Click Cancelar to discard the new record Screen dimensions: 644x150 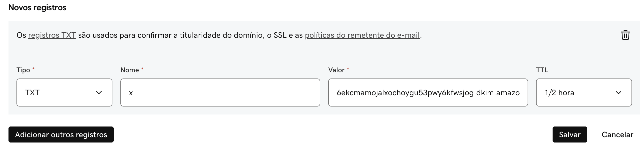pyautogui.click(x=617, y=134)
